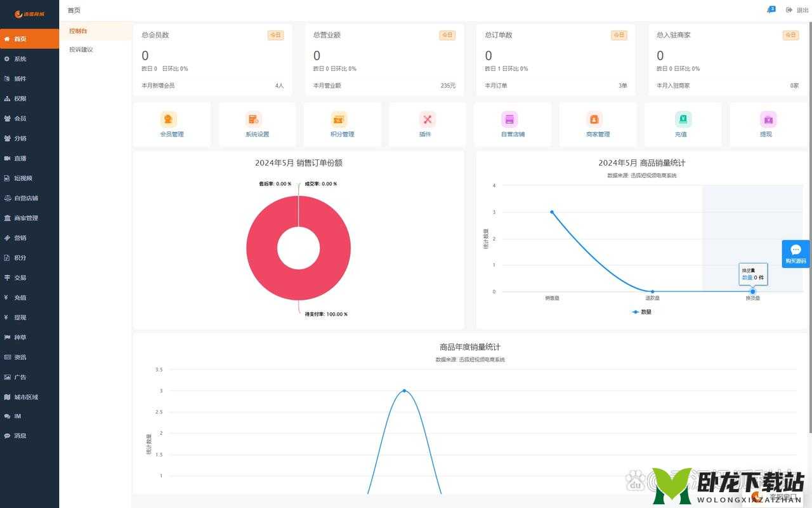The height and width of the screenshot is (508, 812).
Task: Click the 换货量 data point on line chart
Action: point(753,291)
